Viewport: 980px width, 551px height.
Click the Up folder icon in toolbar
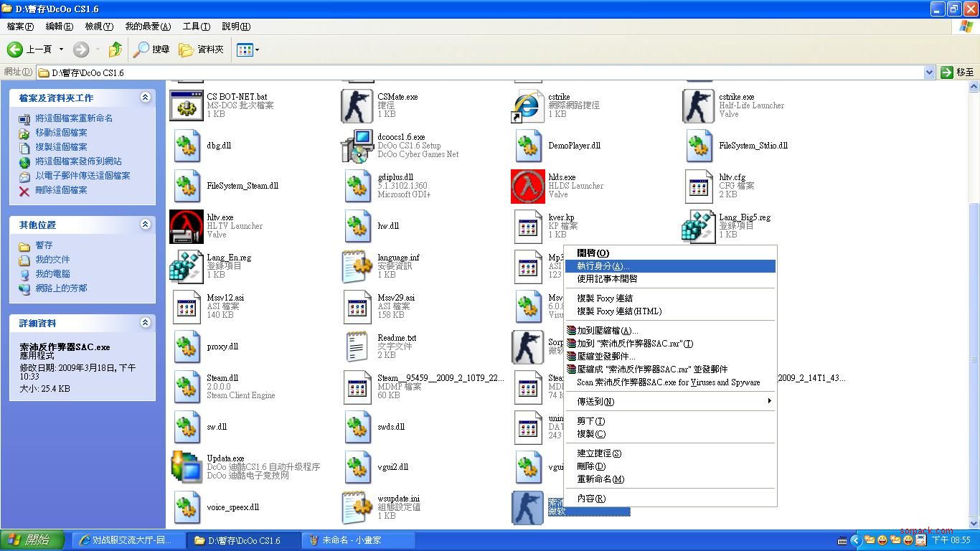coord(115,50)
